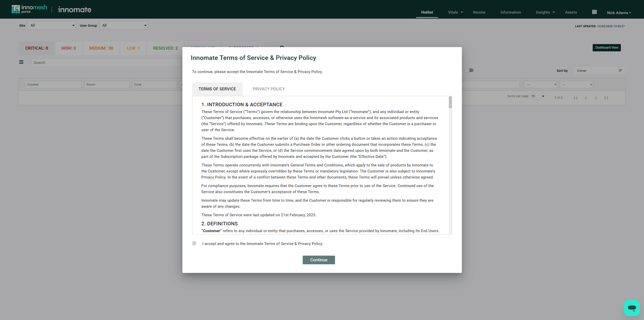Open the hamburger menu beside Search
Image resolution: width=644 pixels, height=320 pixels.
coord(21,62)
